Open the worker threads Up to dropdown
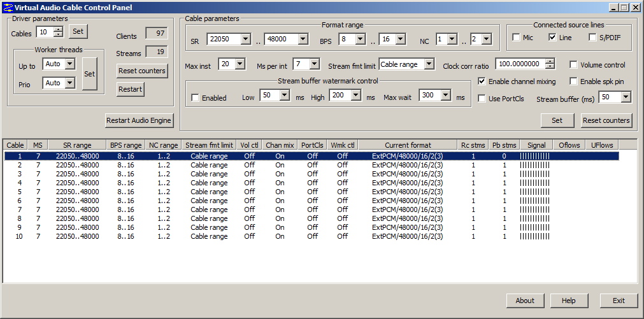 pyautogui.click(x=70, y=64)
